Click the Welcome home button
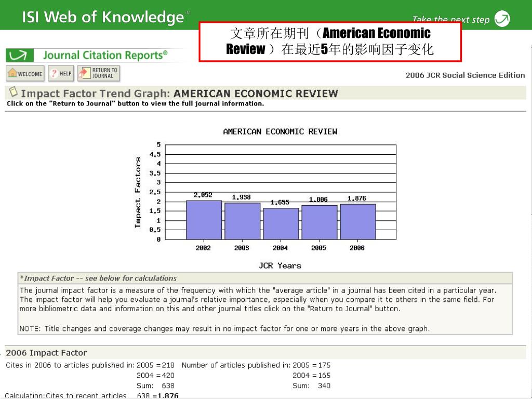 pos(25,73)
